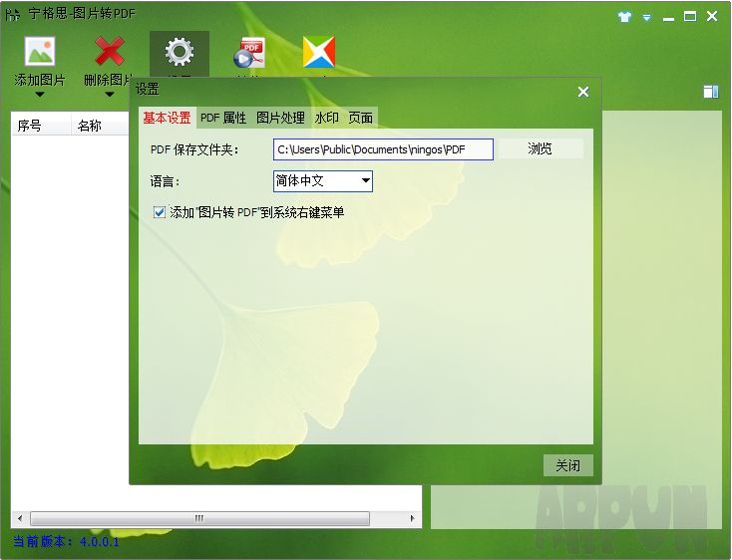Expand dropdown arrow under 删除图片
732x560 pixels.
(110, 95)
